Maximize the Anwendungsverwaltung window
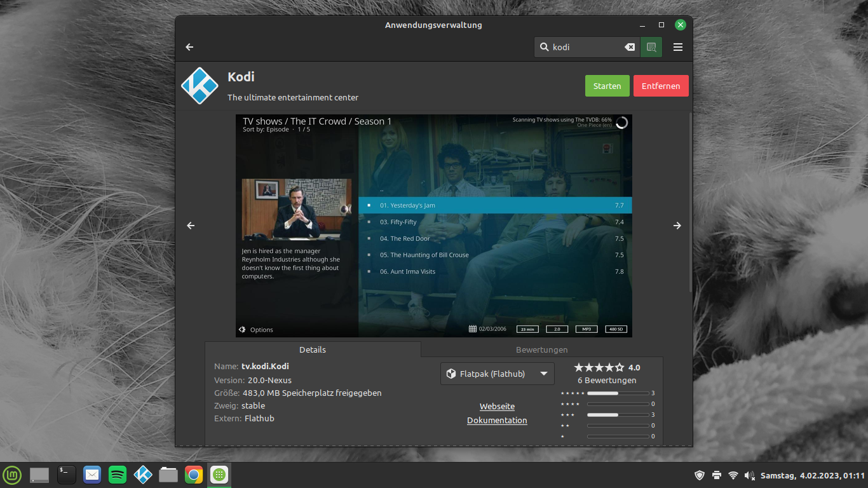This screenshot has width=868, height=488. (x=661, y=25)
